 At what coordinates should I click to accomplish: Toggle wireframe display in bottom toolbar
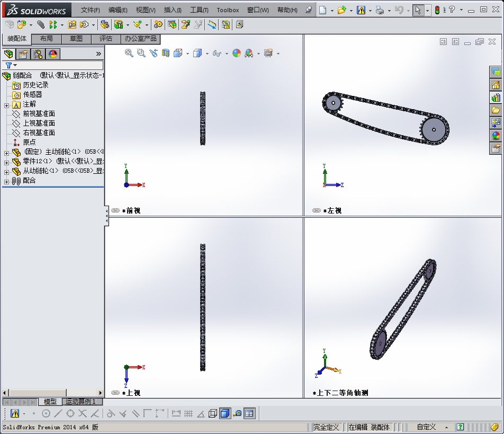point(213,413)
